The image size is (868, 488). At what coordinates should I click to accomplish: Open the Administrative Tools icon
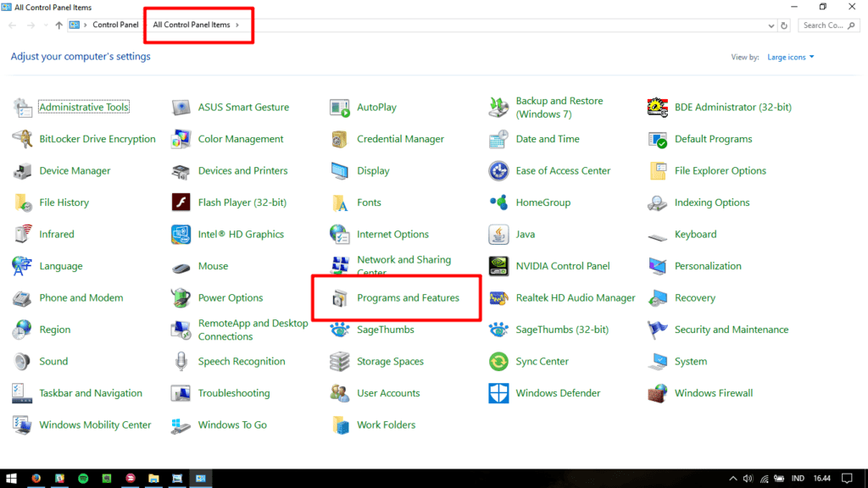(22, 108)
